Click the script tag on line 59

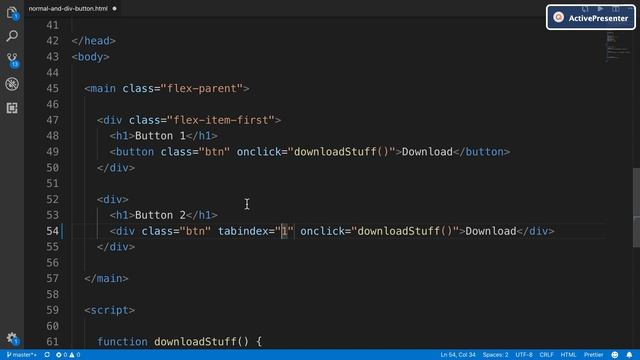(x=109, y=310)
